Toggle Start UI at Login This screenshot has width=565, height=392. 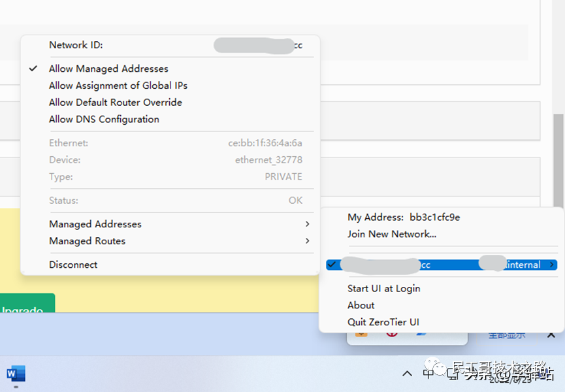[x=442, y=289]
